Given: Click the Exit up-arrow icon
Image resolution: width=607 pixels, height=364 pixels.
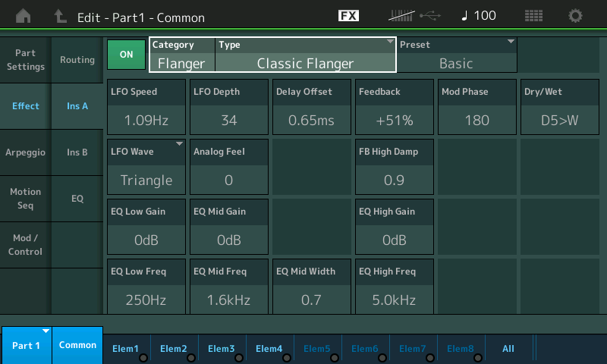Looking at the screenshot, I should [x=60, y=16].
